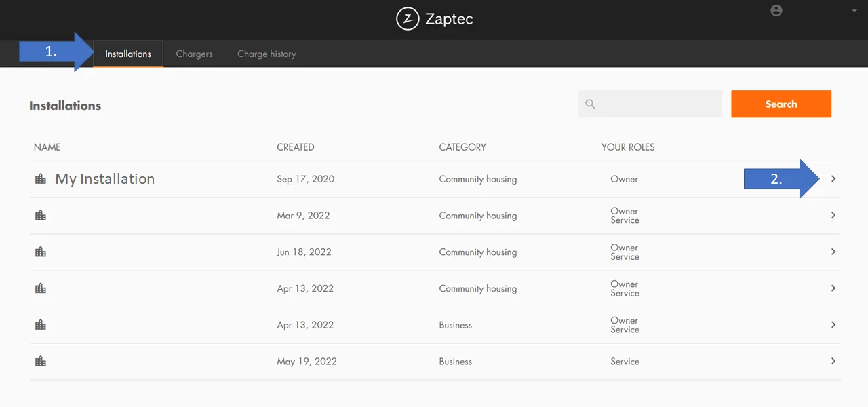Open My Installation using its chevron arrow
Image resolution: width=868 pixels, height=407 pixels.
pos(833,179)
